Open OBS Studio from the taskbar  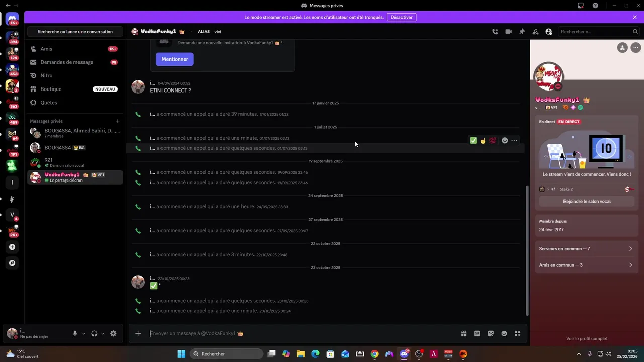tap(419, 354)
